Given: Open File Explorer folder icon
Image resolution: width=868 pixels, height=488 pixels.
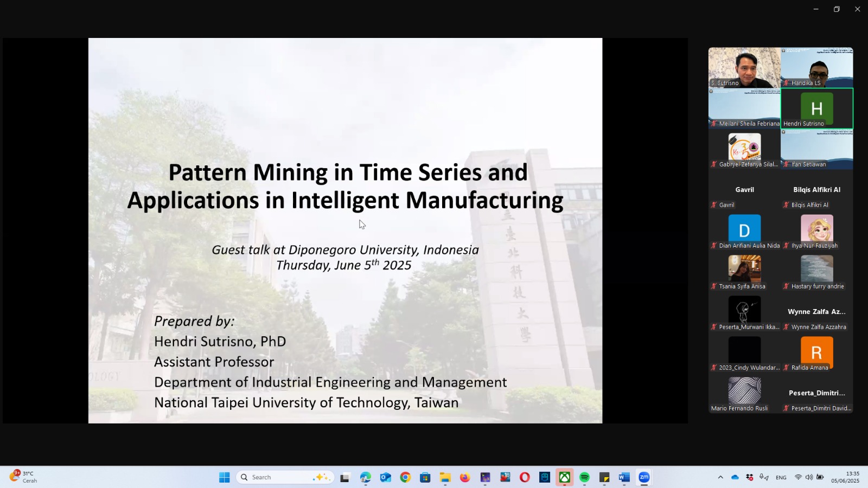Looking at the screenshot, I should 445,477.
